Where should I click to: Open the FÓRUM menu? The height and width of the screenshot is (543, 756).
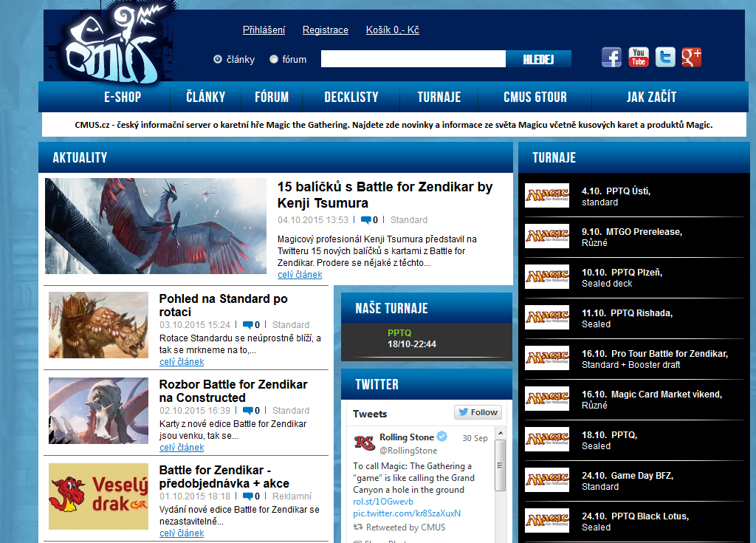(x=272, y=97)
